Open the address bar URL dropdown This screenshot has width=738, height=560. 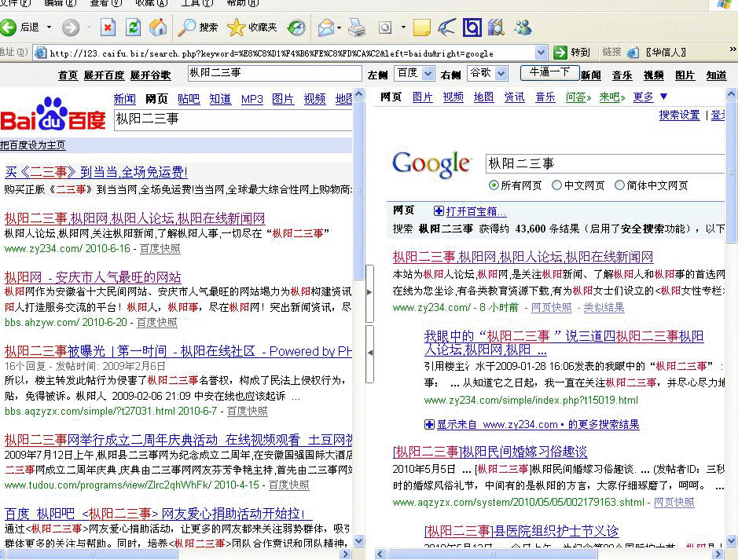click(541, 53)
